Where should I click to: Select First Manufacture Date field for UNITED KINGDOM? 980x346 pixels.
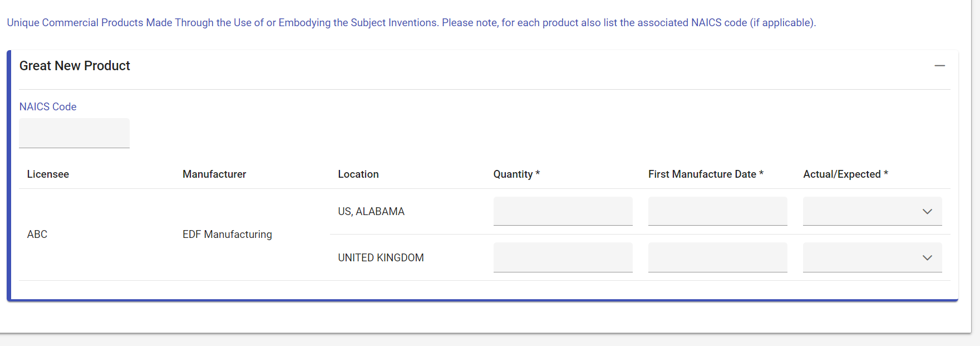(x=717, y=257)
